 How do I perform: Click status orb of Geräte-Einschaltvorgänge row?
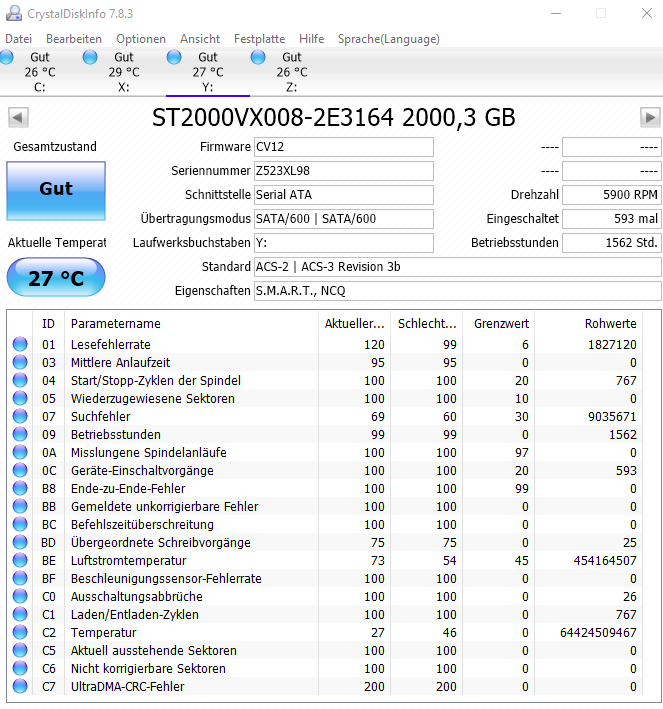tap(20, 471)
